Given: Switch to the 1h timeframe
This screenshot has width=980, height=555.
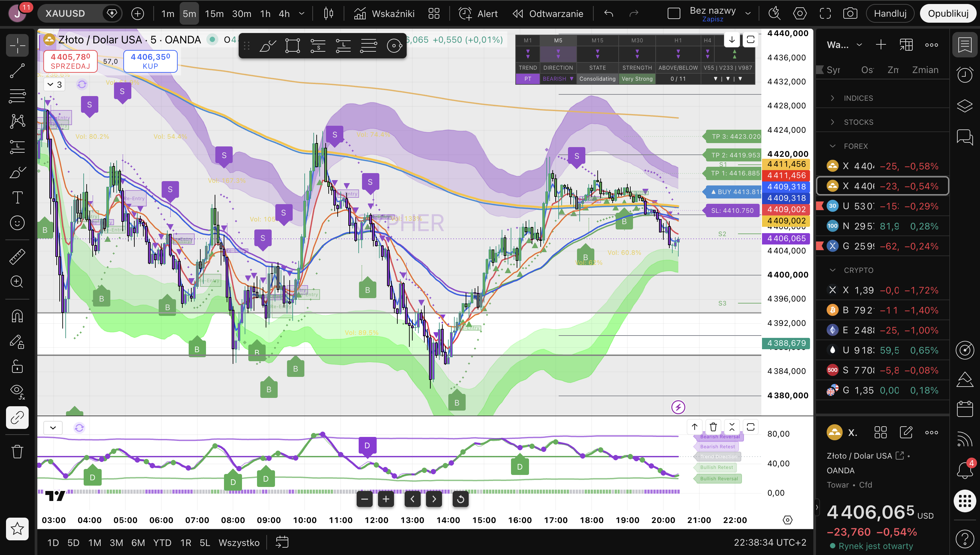Looking at the screenshot, I should point(265,14).
